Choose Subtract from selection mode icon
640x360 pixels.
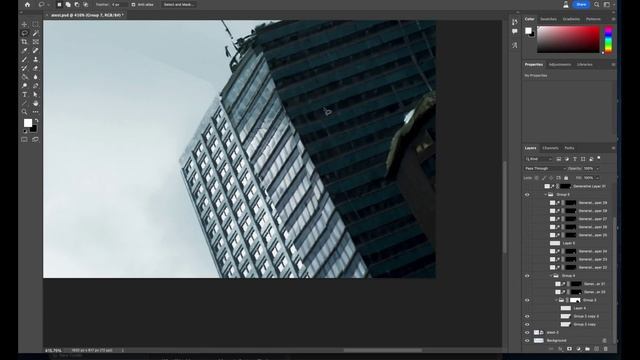[77, 4]
